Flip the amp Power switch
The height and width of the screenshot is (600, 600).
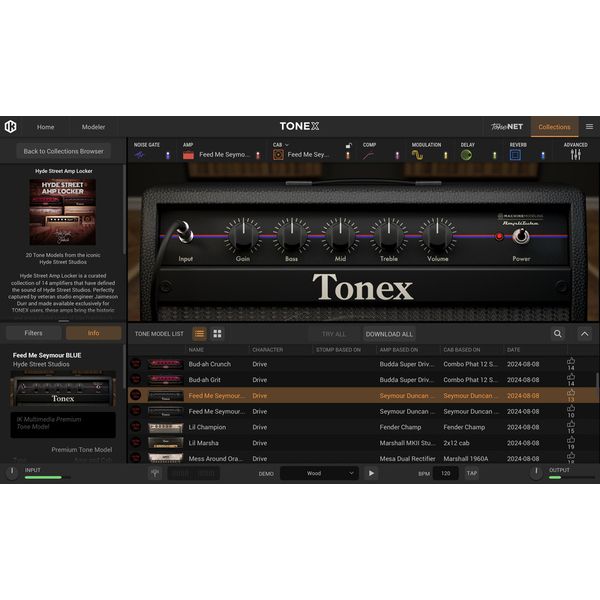click(521, 236)
